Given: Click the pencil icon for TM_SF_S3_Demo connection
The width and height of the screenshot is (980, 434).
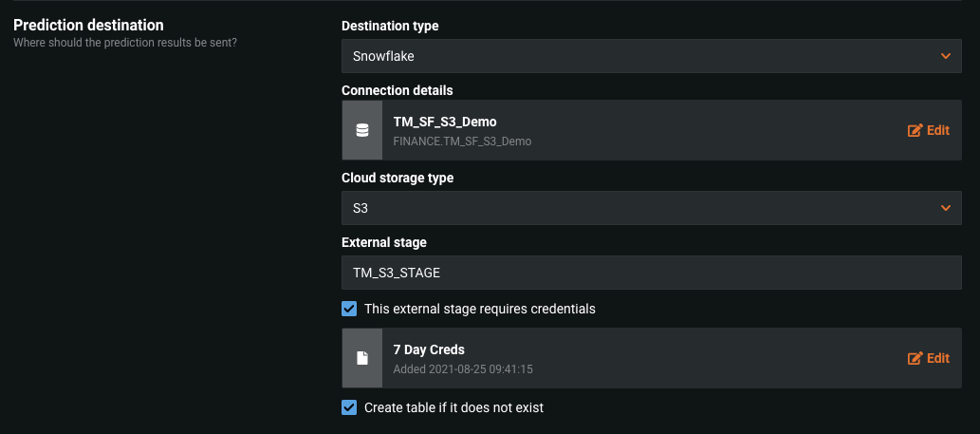Looking at the screenshot, I should point(915,131).
